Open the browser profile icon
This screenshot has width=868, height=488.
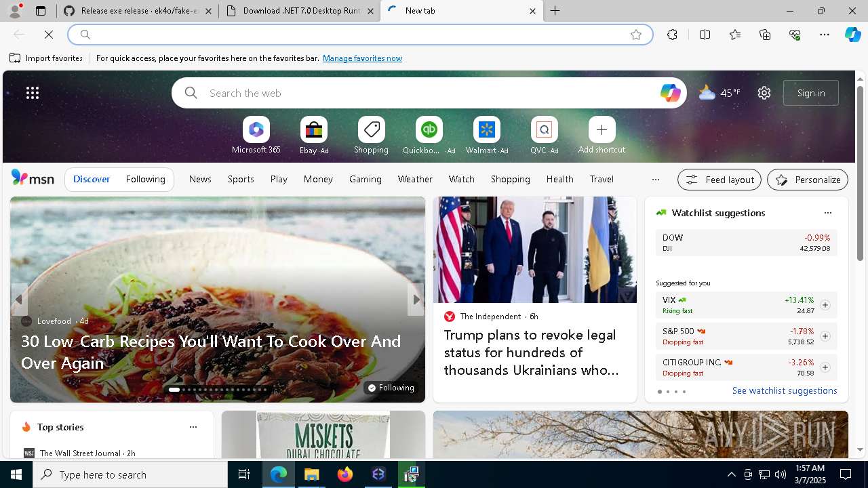(15, 11)
